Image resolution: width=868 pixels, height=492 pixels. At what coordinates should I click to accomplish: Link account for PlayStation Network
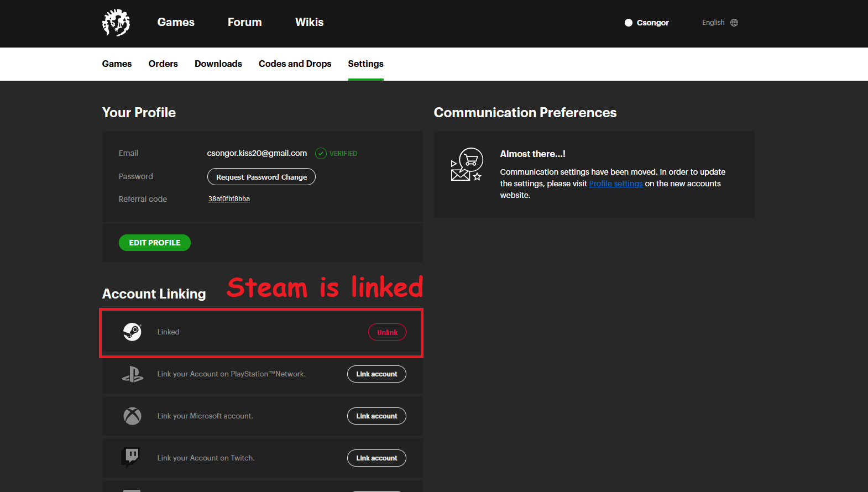tap(377, 374)
